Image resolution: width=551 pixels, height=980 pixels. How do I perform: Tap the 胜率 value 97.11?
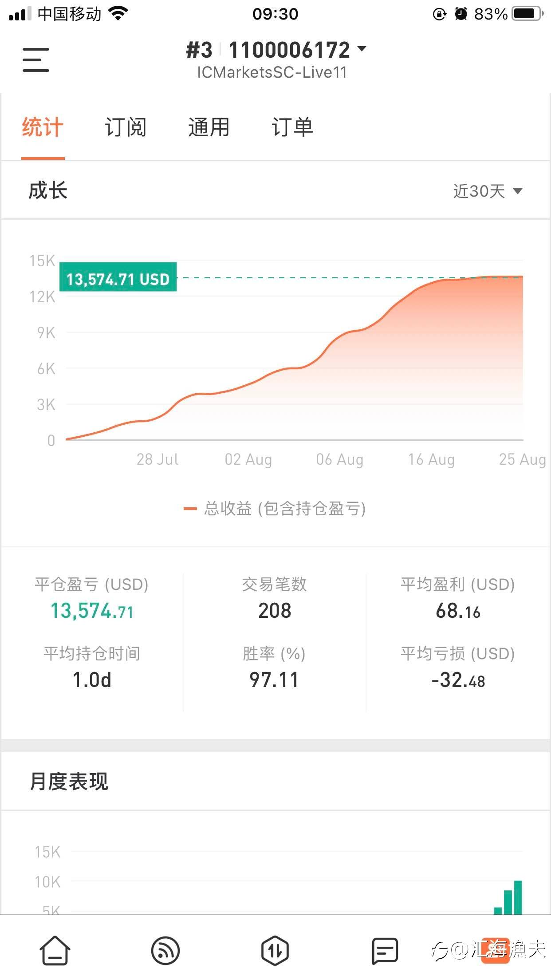tap(274, 680)
